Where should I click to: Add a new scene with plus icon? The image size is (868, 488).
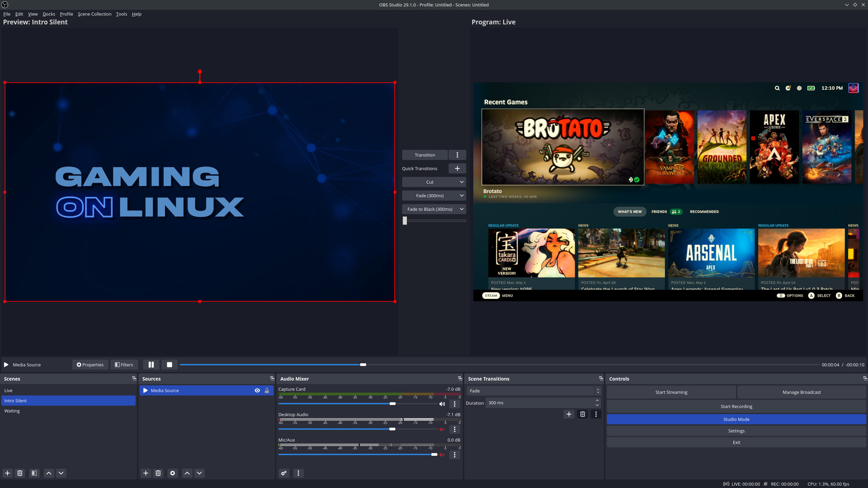[7, 473]
